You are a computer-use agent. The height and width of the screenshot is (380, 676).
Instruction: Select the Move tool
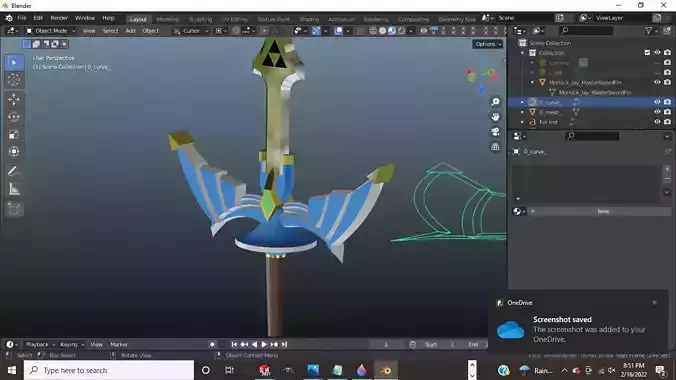click(x=14, y=100)
